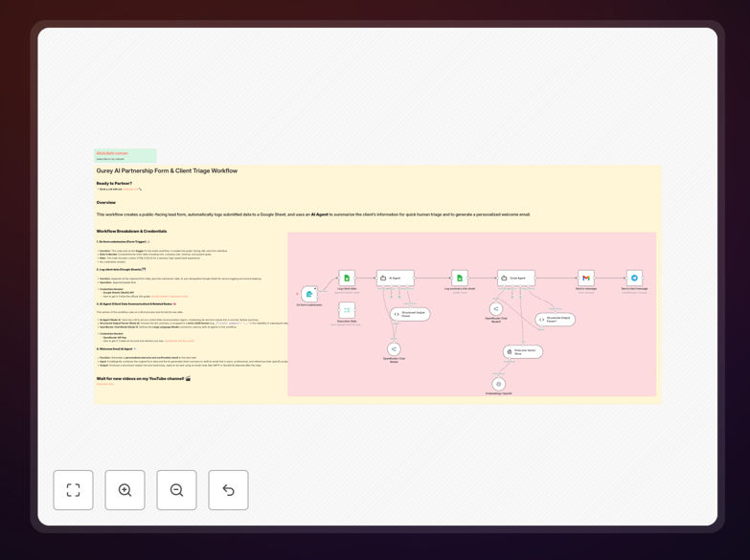Screen dimensions: 750x560
Task: Select the Pinecone Vector Store node
Action: (523, 352)
